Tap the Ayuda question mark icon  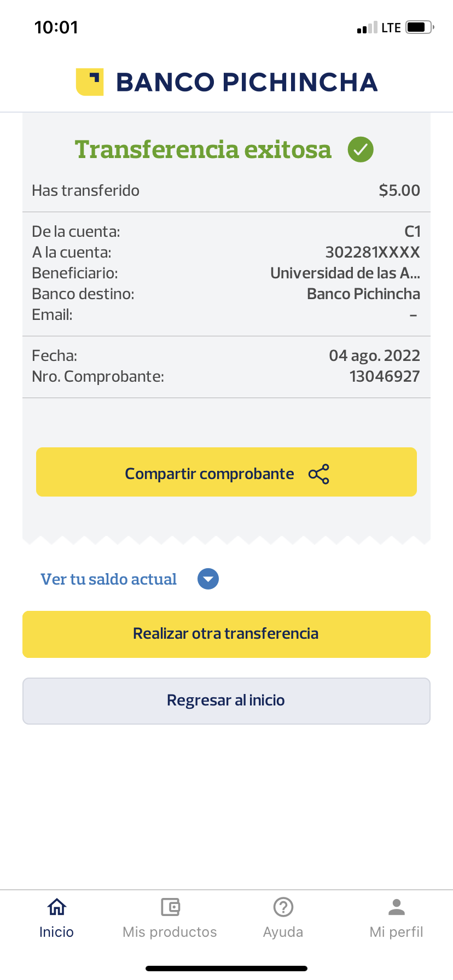tap(283, 907)
